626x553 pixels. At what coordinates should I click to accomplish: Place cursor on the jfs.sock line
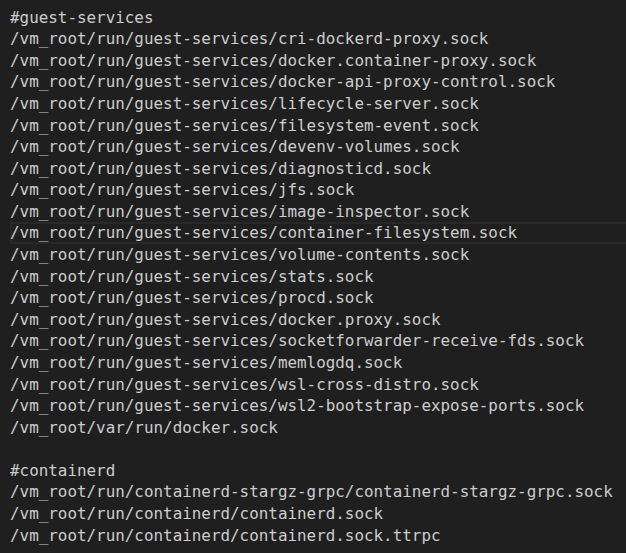(x=182, y=190)
